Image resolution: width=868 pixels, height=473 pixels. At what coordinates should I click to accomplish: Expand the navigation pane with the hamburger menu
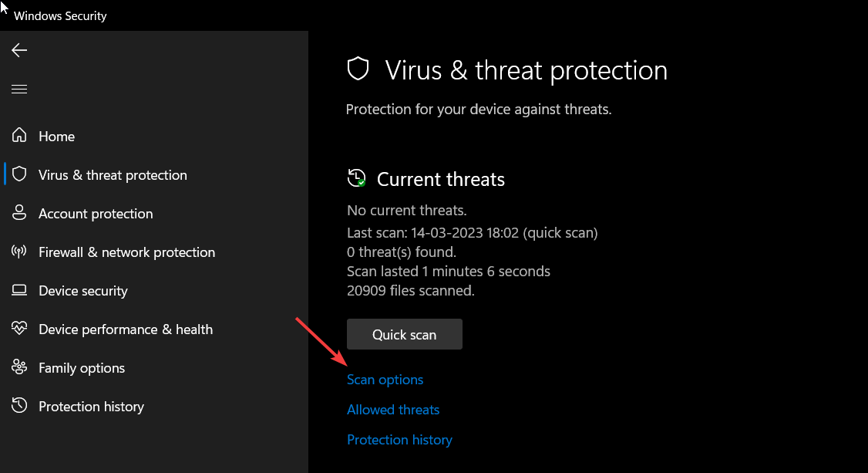click(19, 89)
